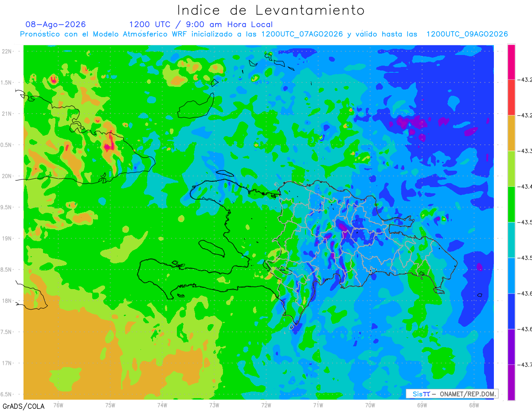
Task: Click the '8.5N' latitude label
Action: click(x=7, y=270)
